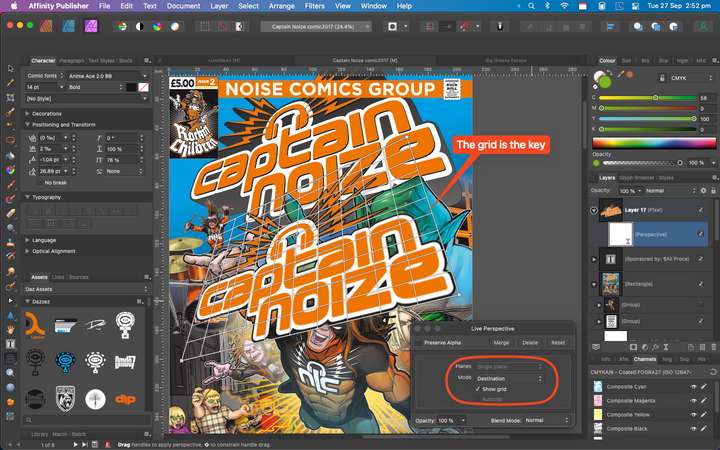Click the Assistant tuxedo icon in toolbar

(500, 27)
